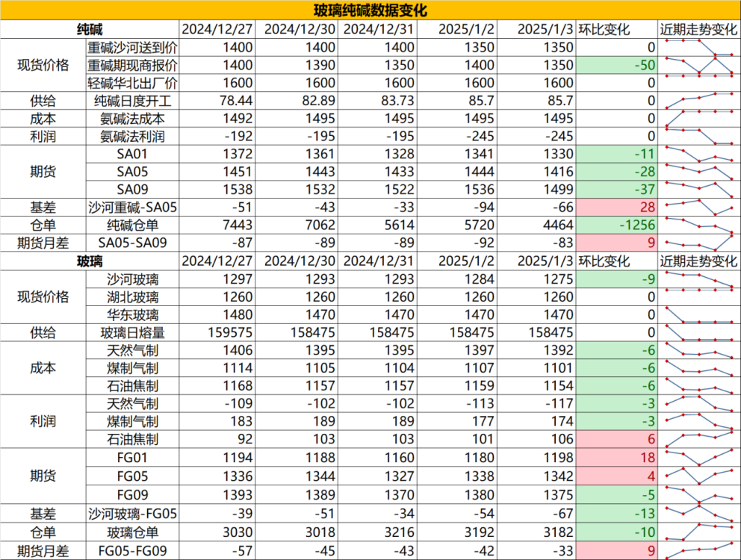This screenshot has width=741, height=560.
Task: Select the value 78.44 in 纯碱日度开工 row
Action: coord(236,101)
